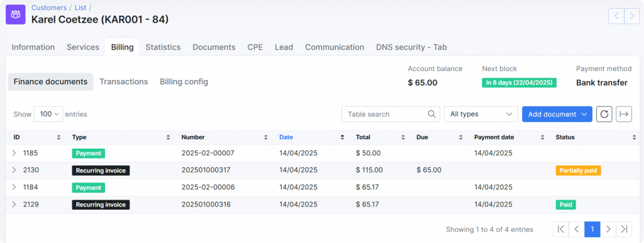Screen dimensions: 644x243
Task: Click the Account balance $ 65.00 value
Action: (422, 82)
